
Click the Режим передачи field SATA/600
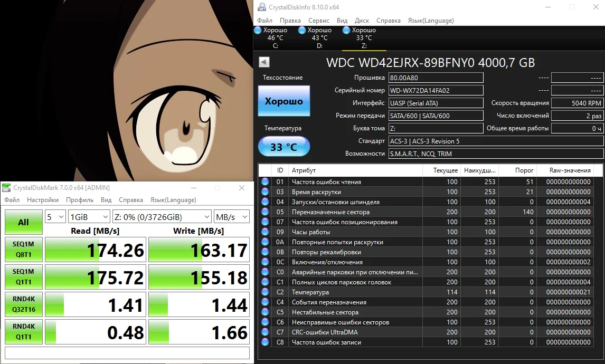tap(436, 116)
